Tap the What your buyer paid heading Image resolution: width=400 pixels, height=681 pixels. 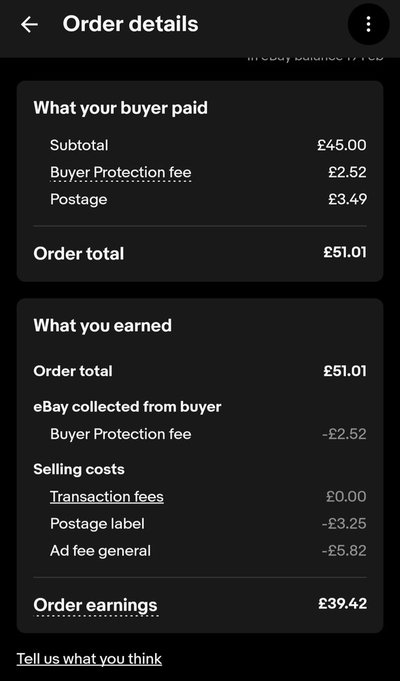[121, 108]
